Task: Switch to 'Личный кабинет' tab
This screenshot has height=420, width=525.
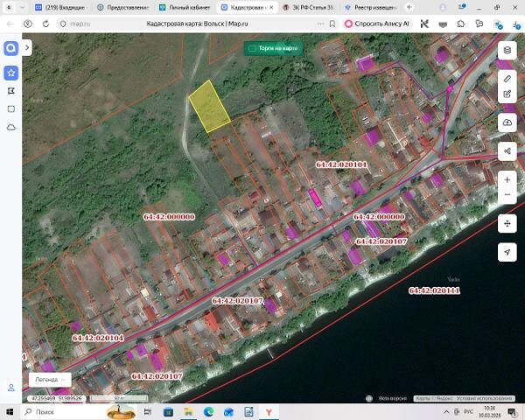Action: pyautogui.click(x=185, y=7)
